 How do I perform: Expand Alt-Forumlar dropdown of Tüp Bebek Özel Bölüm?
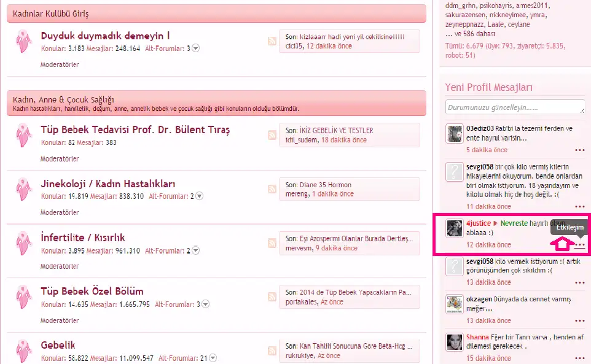click(x=205, y=304)
